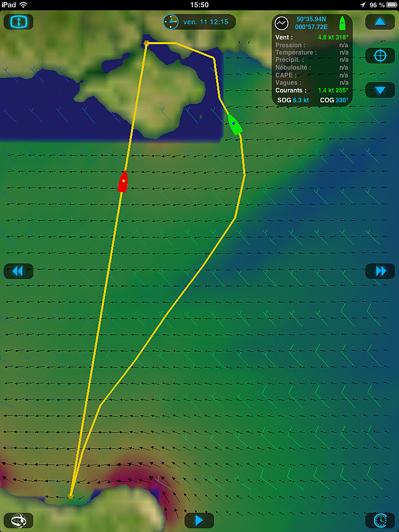Tap the Précipit. label row
The width and height of the screenshot is (399, 532).
[x=312, y=60]
